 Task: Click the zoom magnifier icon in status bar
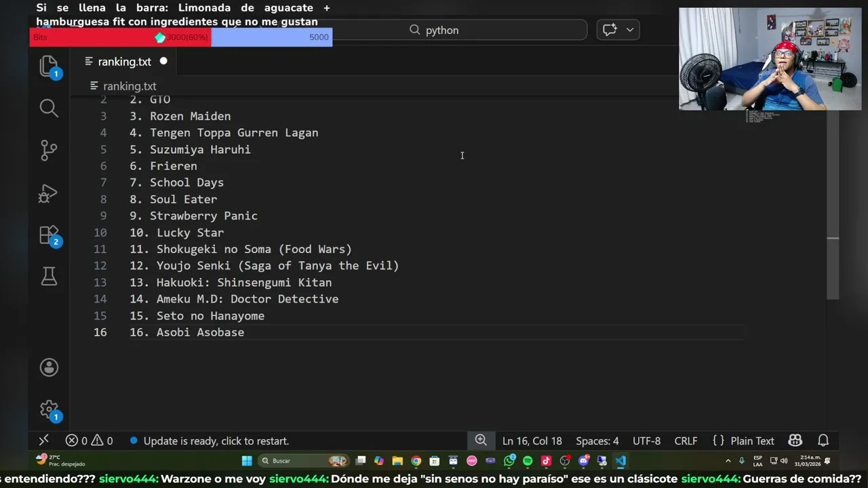(481, 441)
